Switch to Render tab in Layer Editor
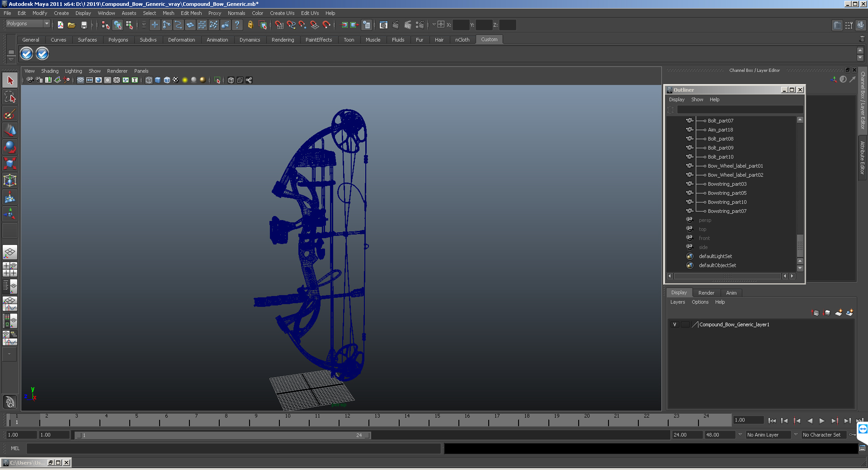Viewport: 868px width, 470px height. point(706,293)
